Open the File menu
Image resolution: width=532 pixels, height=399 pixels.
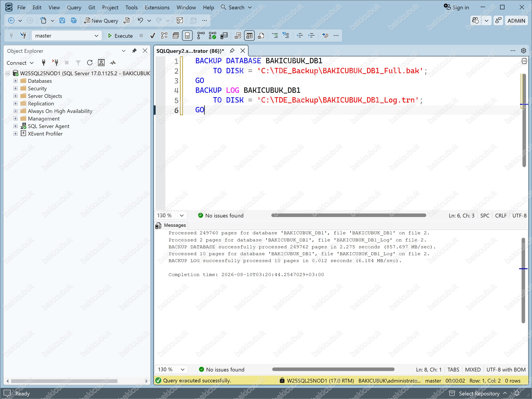pos(21,8)
